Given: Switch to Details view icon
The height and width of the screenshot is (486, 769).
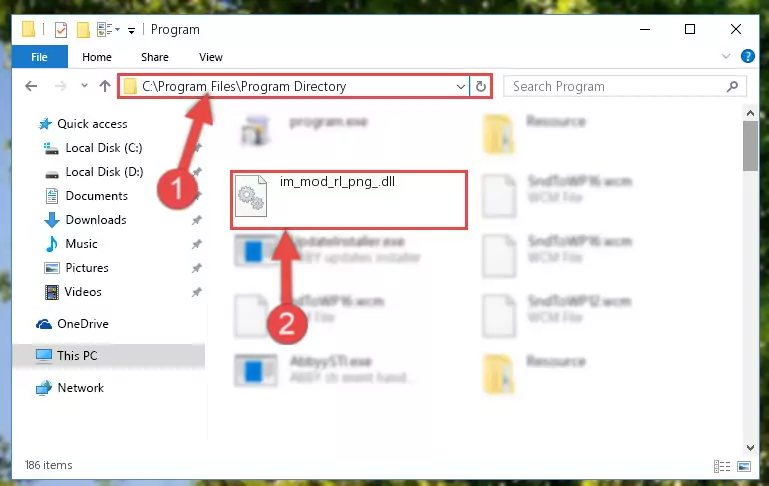Looking at the screenshot, I should [721, 466].
